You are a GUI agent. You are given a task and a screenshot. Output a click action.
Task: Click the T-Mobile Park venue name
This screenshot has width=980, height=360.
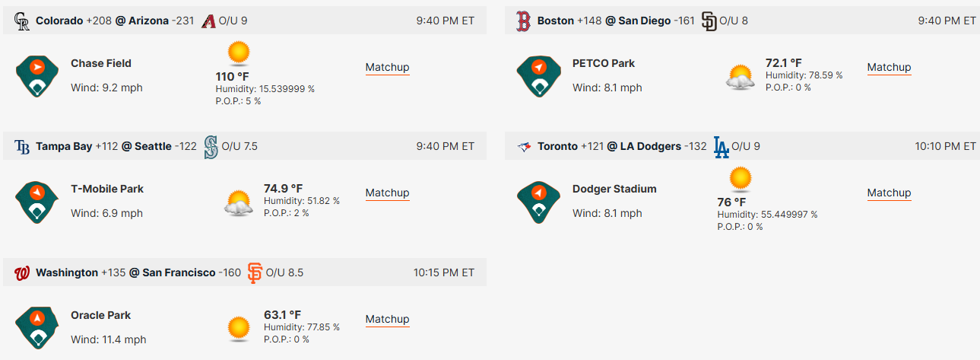pyautogui.click(x=107, y=189)
